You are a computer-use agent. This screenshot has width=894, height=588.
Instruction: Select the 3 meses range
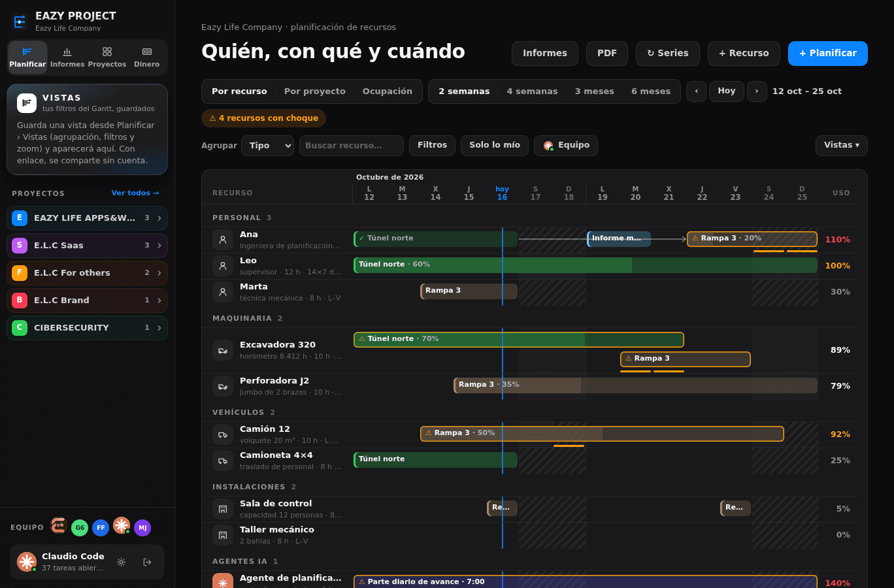pyautogui.click(x=595, y=91)
